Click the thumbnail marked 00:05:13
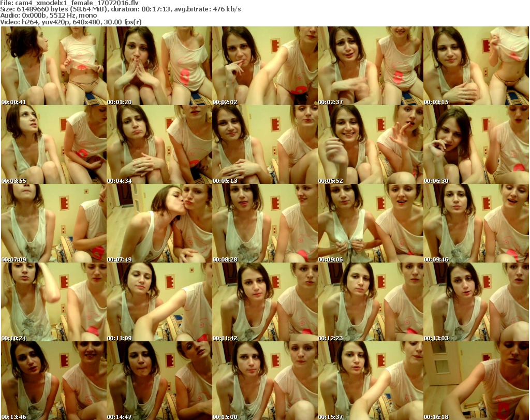 (x=264, y=144)
